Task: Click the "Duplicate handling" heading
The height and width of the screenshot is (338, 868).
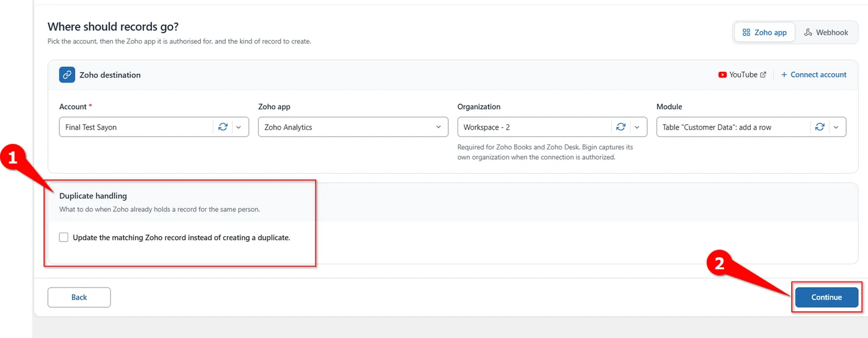Action: pos(93,196)
